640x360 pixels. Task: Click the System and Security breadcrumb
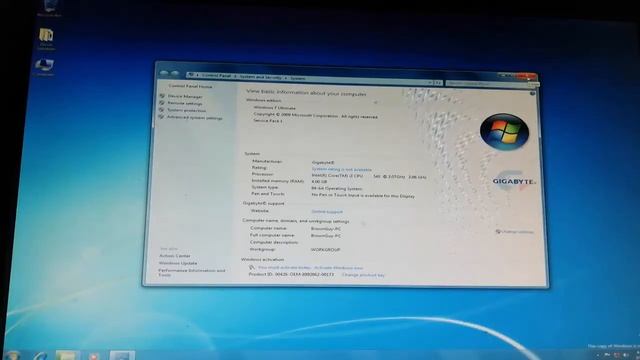point(260,77)
